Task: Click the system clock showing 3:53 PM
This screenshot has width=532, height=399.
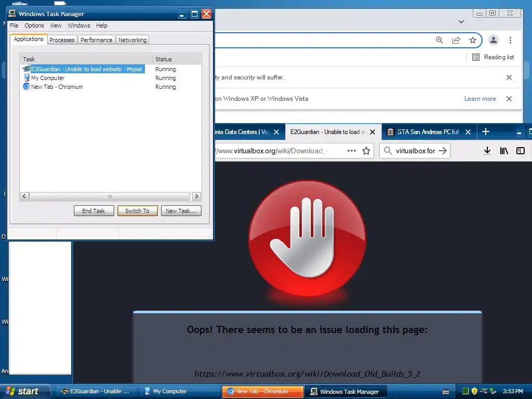Action: (513, 391)
